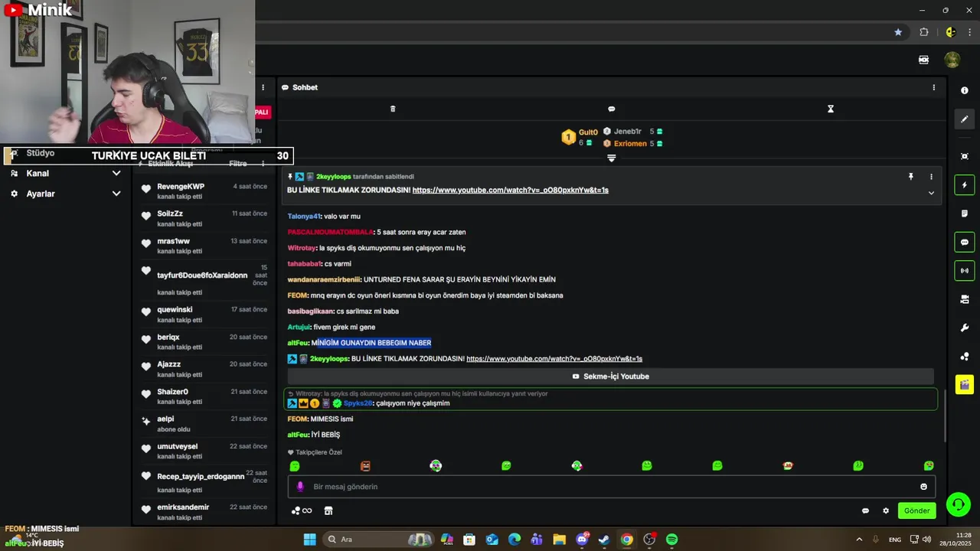Click the points infinity icon below input

point(302,510)
